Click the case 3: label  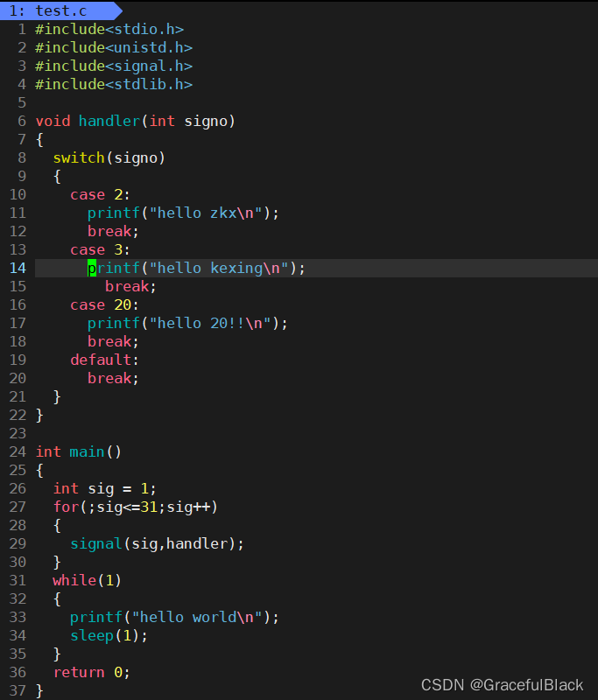100,249
